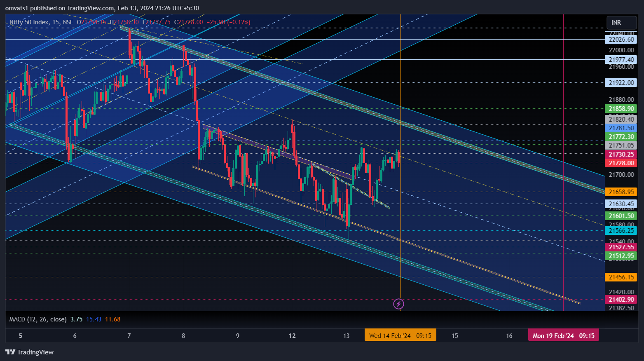
Task: Click the orange 21456.15 price label
Action: [x=621, y=277]
